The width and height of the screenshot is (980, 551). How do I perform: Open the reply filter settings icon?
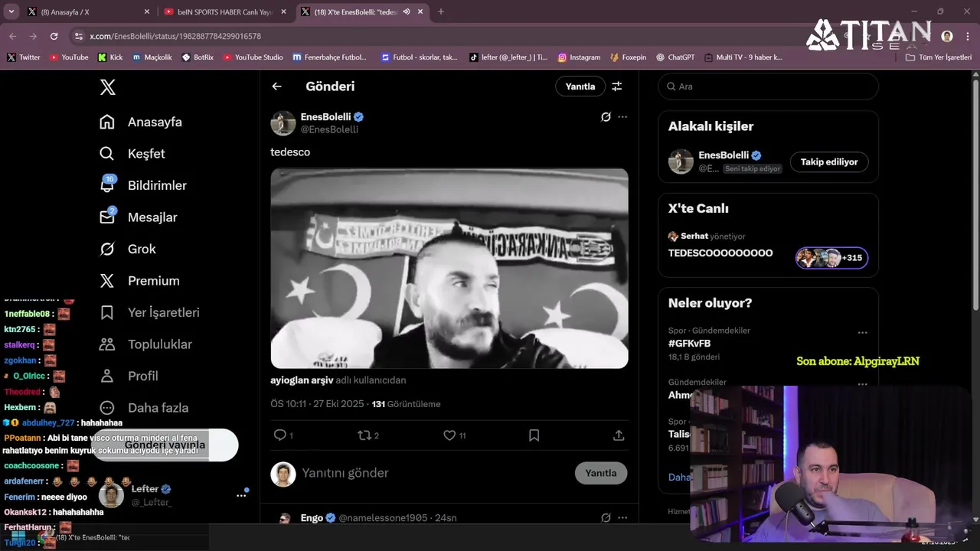pyautogui.click(x=617, y=86)
